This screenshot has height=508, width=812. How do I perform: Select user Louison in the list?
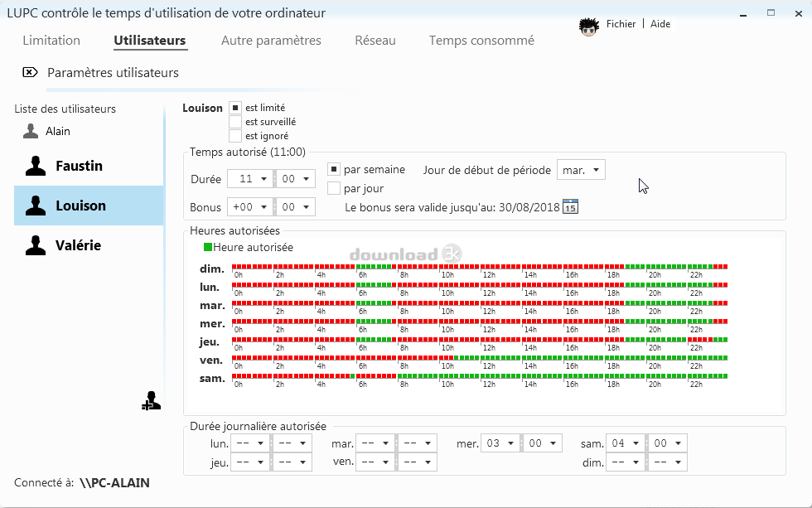coord(89,206)
